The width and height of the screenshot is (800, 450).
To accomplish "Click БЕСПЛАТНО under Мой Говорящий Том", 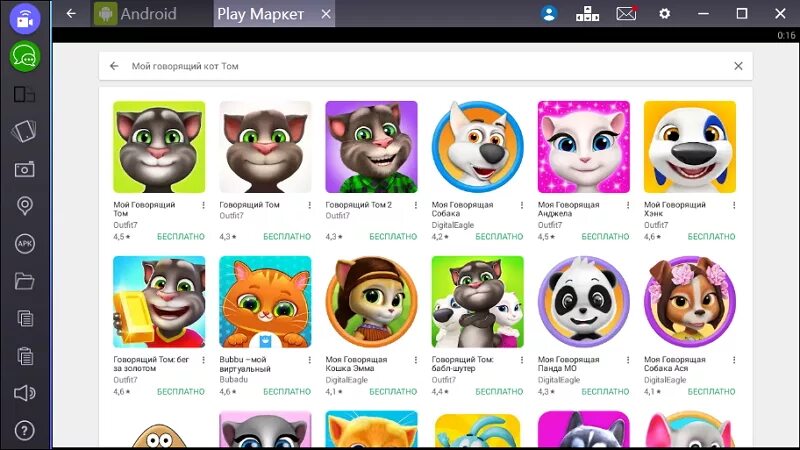I will (181, 237).
